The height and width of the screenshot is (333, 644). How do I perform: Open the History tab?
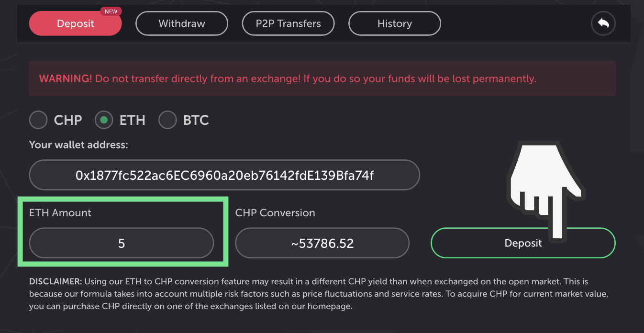(x=394, y=23)
